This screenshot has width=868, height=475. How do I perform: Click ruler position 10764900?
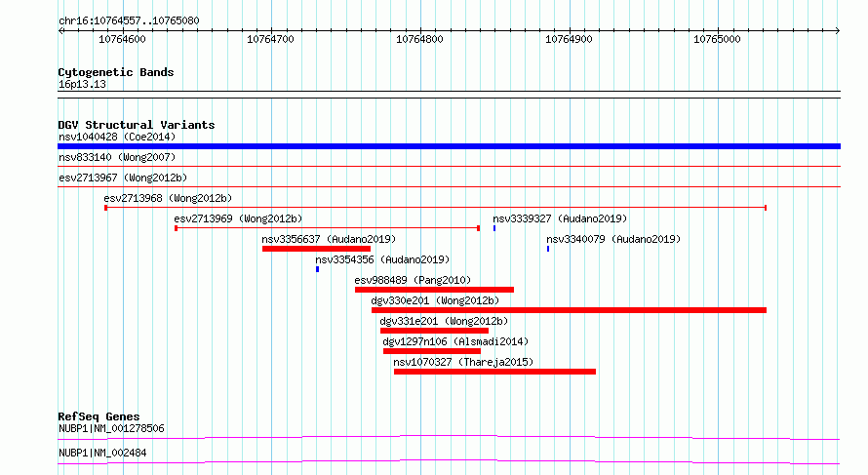click(x=569, y=39)
